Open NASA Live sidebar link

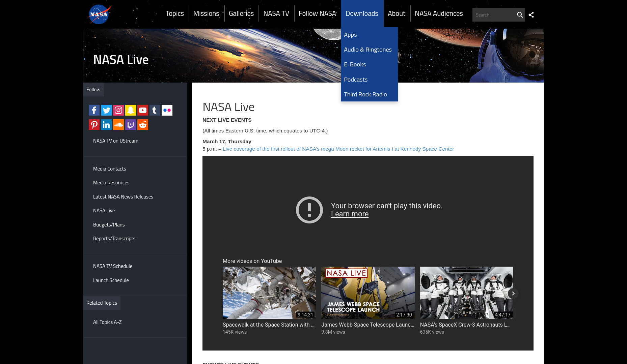[104, 211]
